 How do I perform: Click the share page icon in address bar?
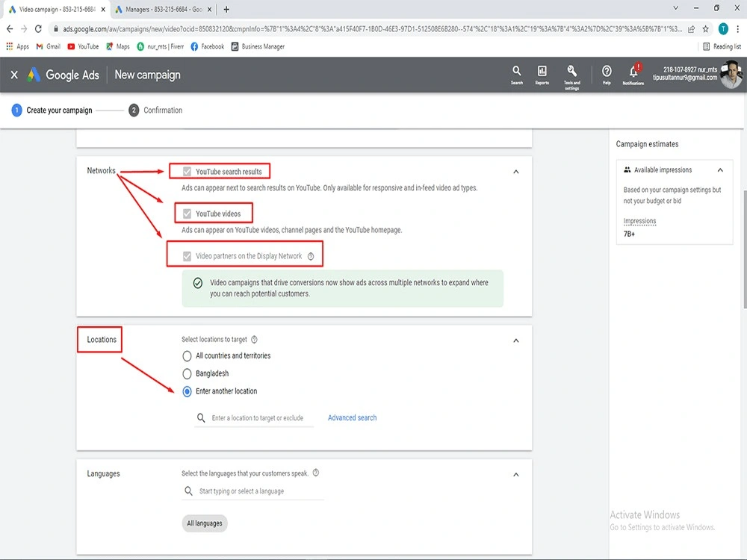click(x=691, y=29)
